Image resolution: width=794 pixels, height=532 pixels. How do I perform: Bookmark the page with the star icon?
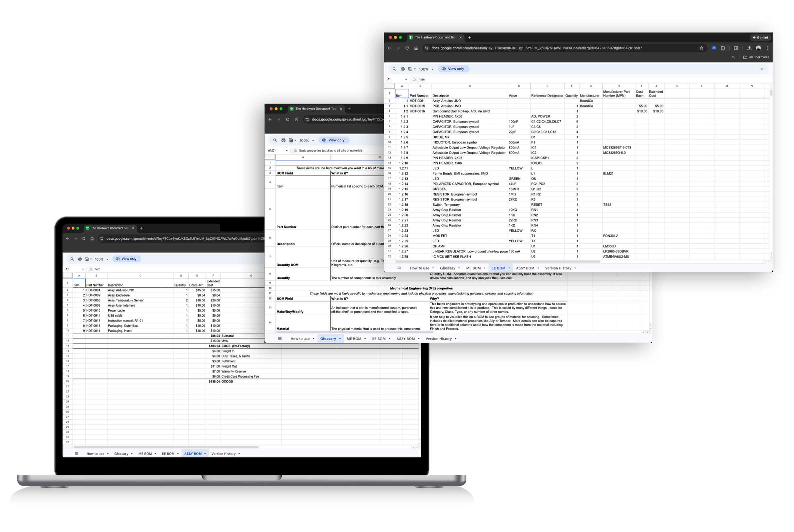coord(701,48)
